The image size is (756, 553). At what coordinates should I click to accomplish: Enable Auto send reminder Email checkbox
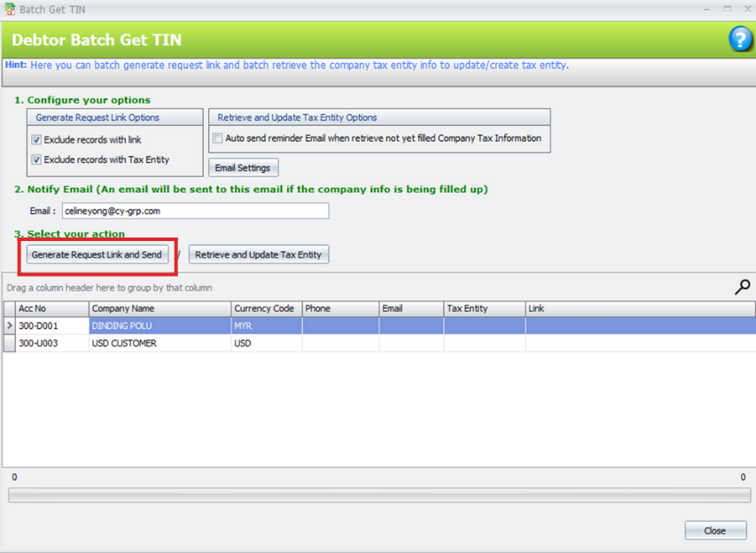tap(218, 138)
